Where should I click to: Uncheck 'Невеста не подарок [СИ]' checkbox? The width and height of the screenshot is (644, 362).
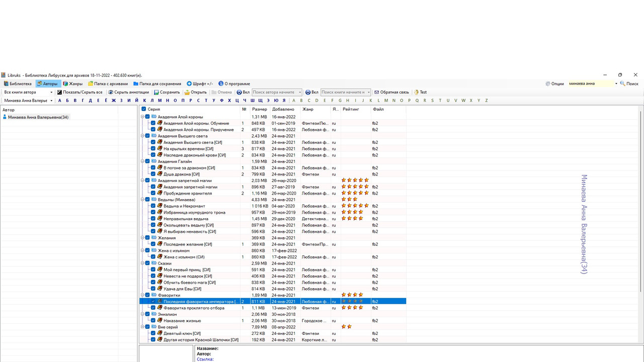coord(153,276)
